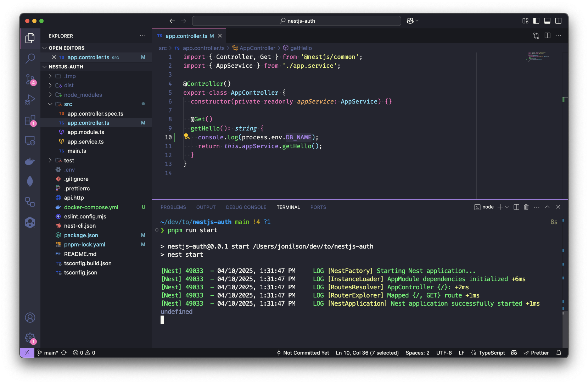The width and height of the screenshot is (588, 384).
Task: Go back using the navigation arrow
Action: point(172,21)
